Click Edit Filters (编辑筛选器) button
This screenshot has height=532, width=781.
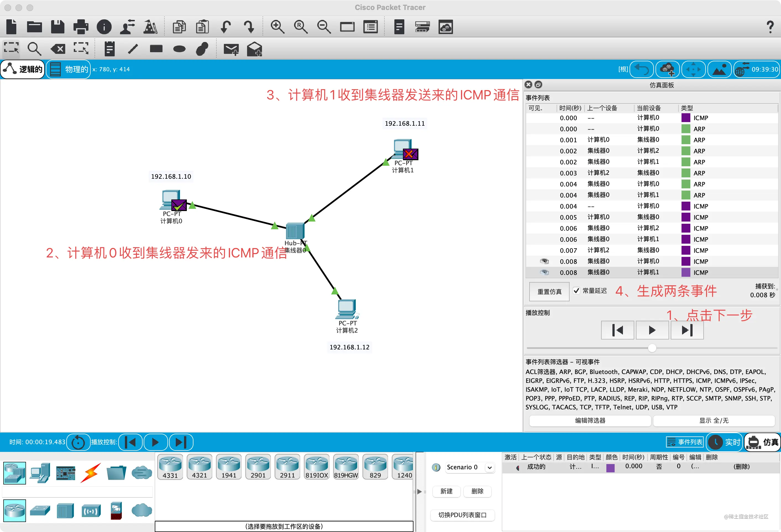pyautogui.click(x=590, y=420)
